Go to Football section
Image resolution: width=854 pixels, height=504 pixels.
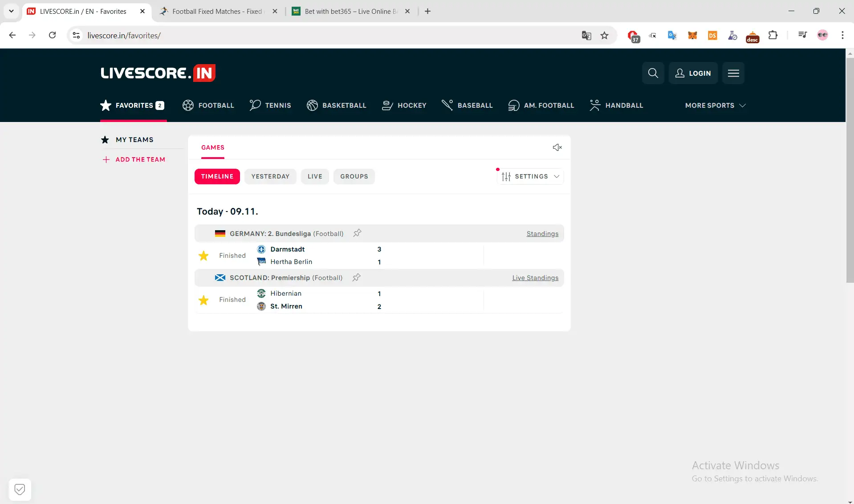[208, 106]
